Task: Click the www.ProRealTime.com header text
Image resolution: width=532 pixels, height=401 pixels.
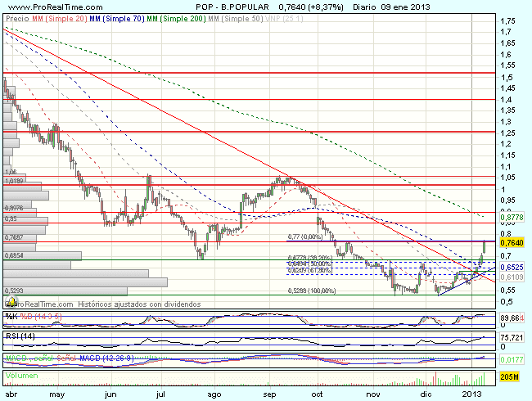Action: point(55,7)
